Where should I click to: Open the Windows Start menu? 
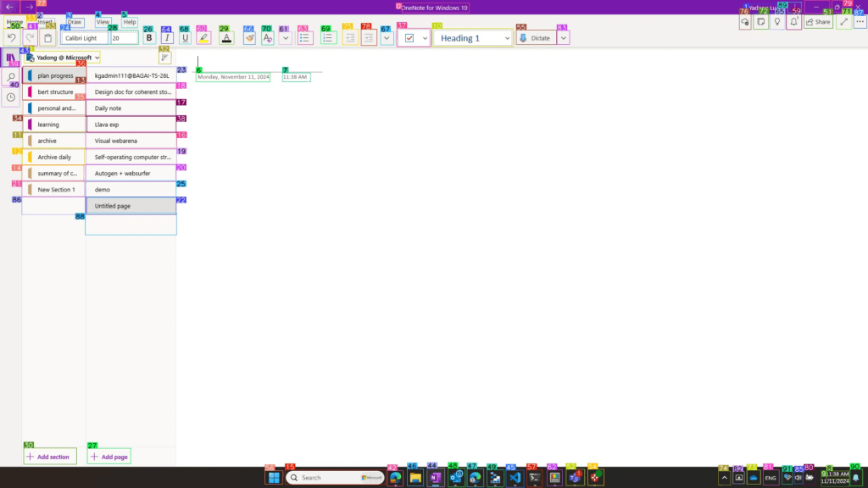(274, 478)
